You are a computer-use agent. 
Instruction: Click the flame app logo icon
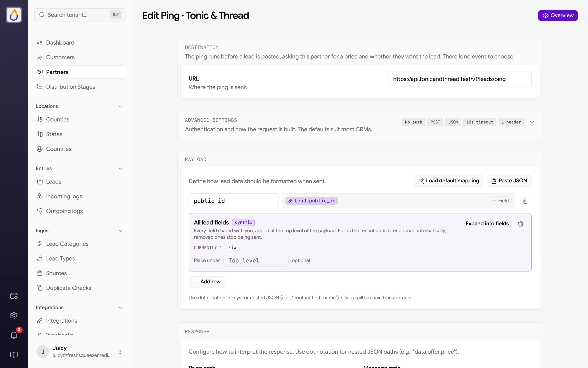tap(14, 15)
